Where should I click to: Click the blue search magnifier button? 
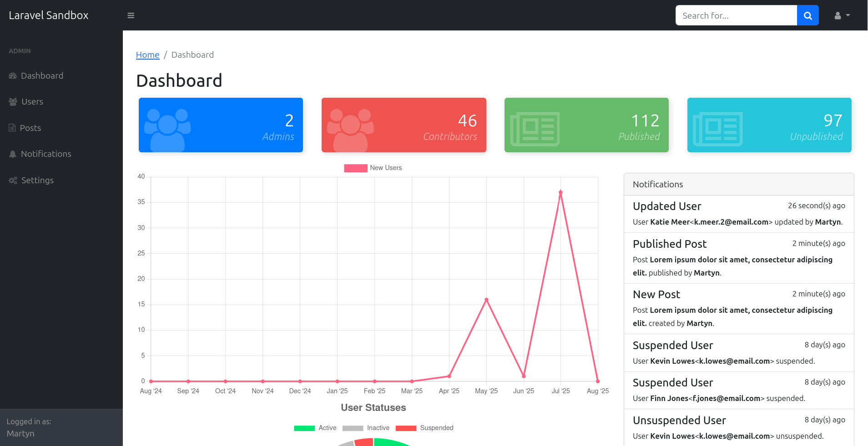(807, 15)
